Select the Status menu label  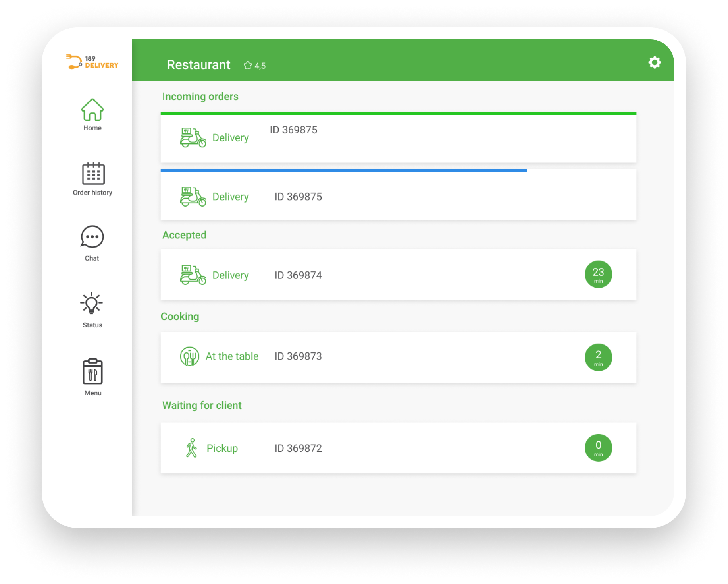[92, 325]
